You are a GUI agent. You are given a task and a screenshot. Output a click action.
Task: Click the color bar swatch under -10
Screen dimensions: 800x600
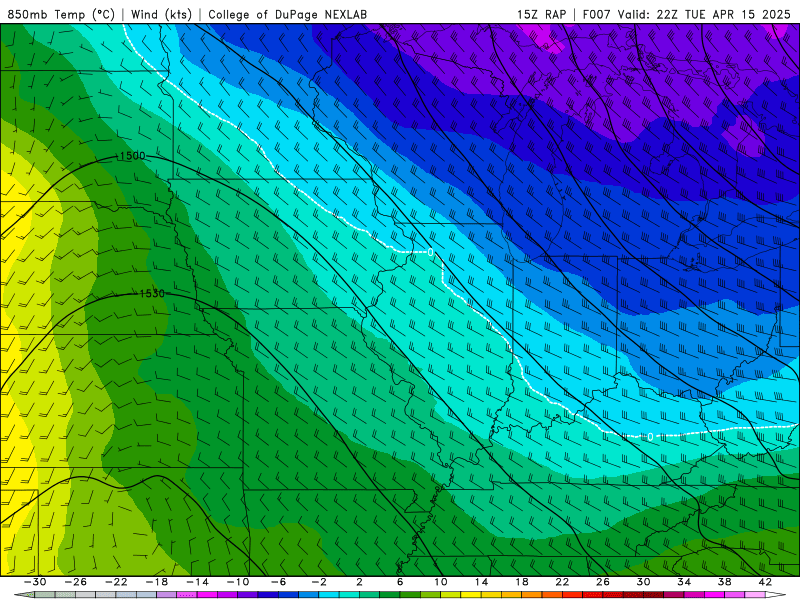(x=248, y=595)
